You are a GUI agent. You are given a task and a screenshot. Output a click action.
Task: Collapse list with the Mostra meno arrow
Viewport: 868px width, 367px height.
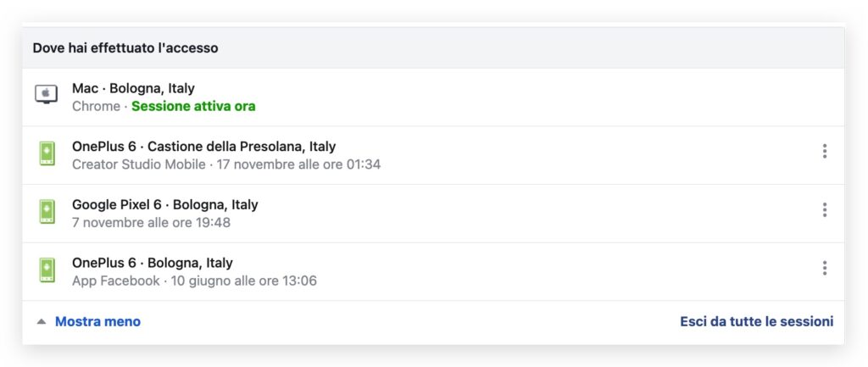(x=42, y=321)
